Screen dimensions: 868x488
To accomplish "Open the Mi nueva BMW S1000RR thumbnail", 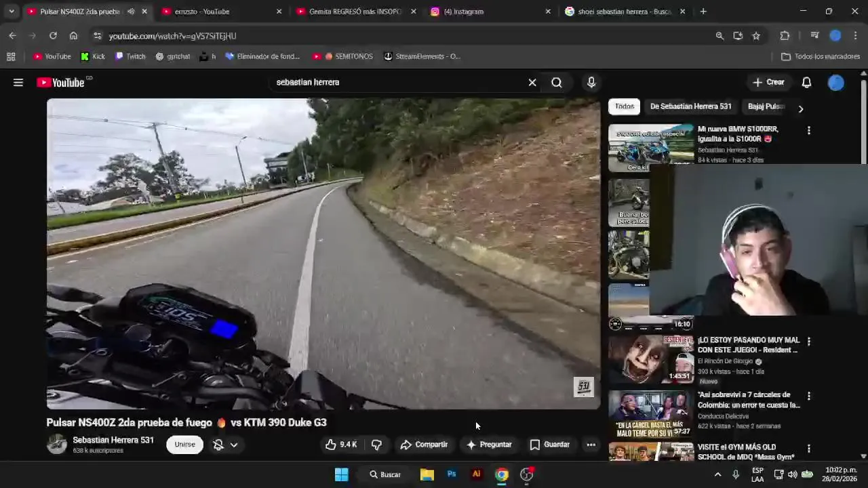I will [x=651, y=148].
